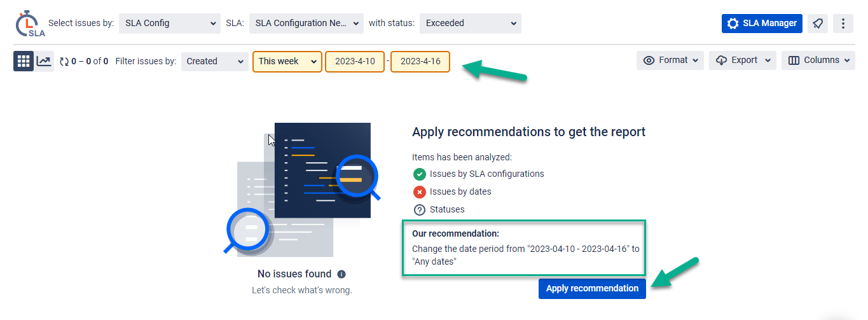Open the Export menu

743,60
